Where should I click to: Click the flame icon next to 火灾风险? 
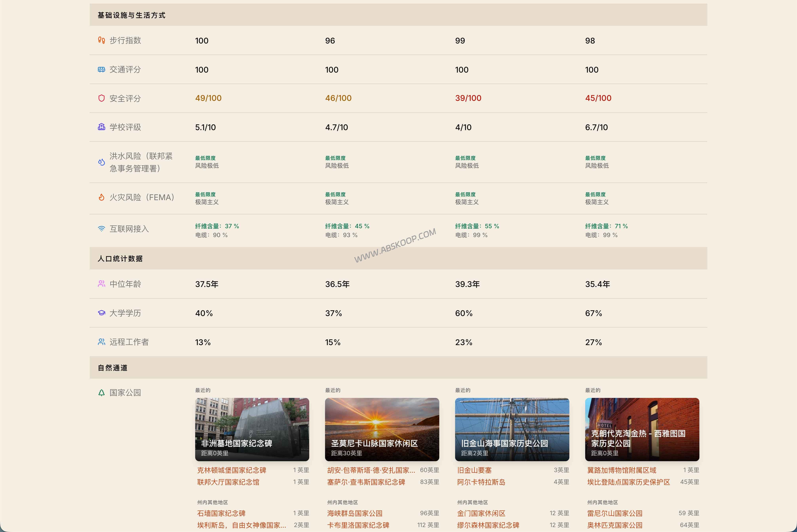pyautogui.click(x=101, y=197)
